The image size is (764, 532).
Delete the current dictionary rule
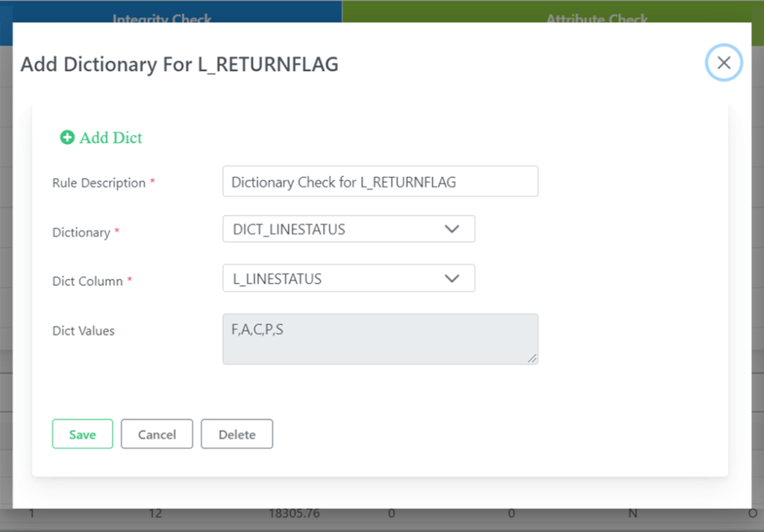237,434
